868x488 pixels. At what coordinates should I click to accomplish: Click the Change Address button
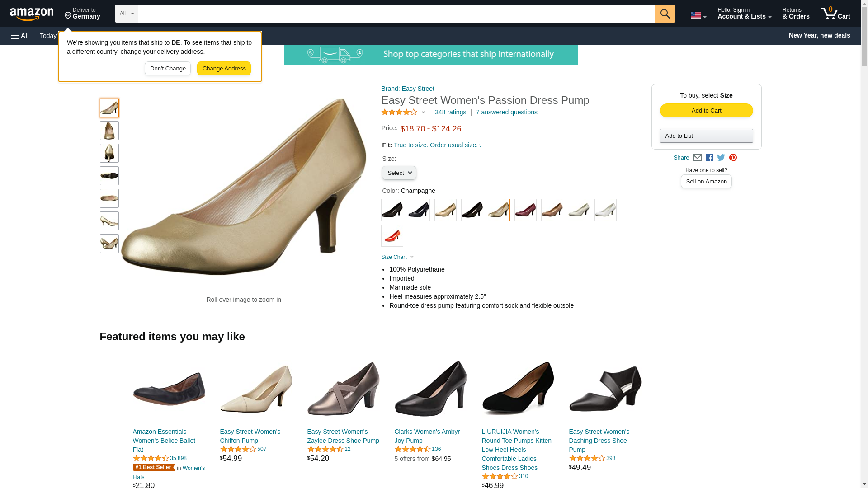[x=224, y=69]
